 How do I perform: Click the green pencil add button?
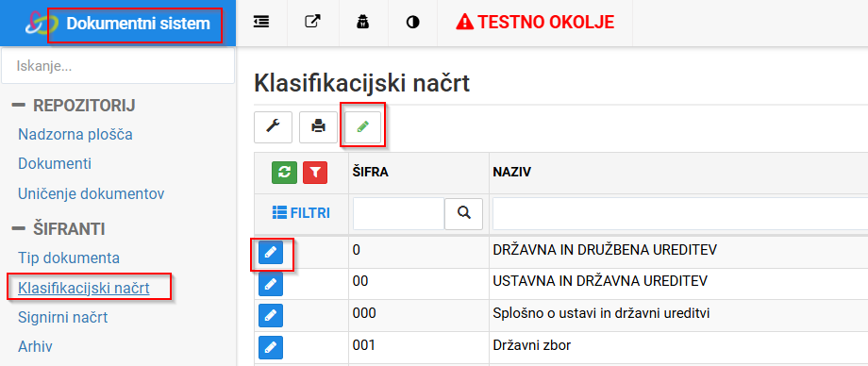[362, 127]
